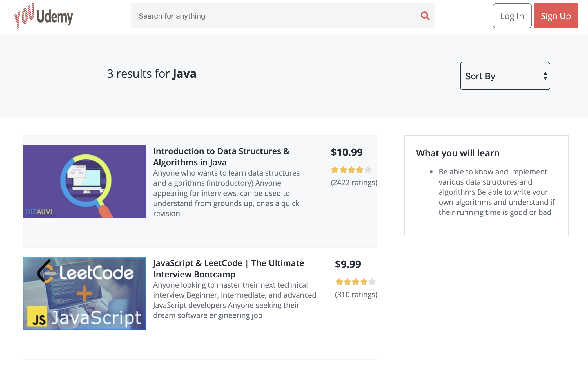
Task: Click the (2422 ratings) text
Action: click(x=354, y=183)
